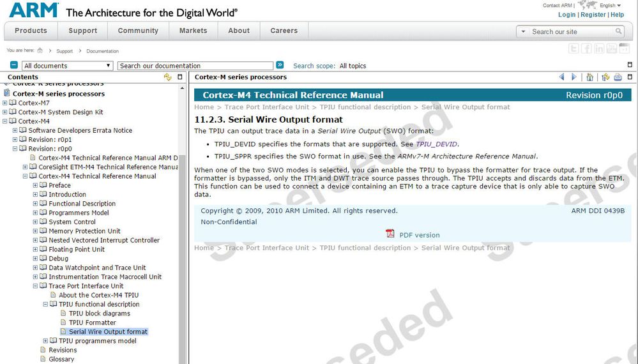
Task: Click the blue documentation search go button
Action: point(280,65)
